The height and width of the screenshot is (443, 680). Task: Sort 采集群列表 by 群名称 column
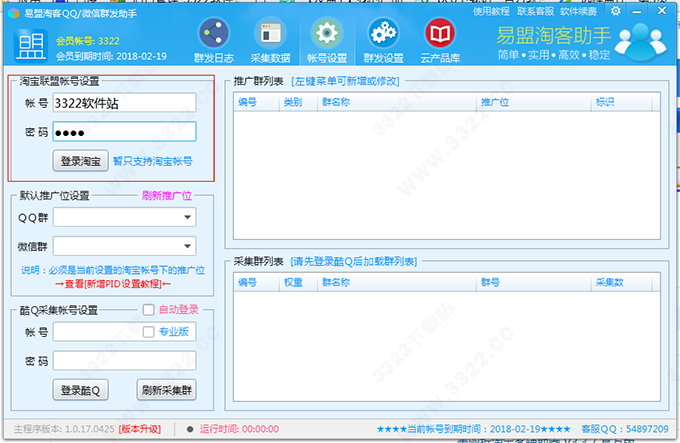coord(396,283)
